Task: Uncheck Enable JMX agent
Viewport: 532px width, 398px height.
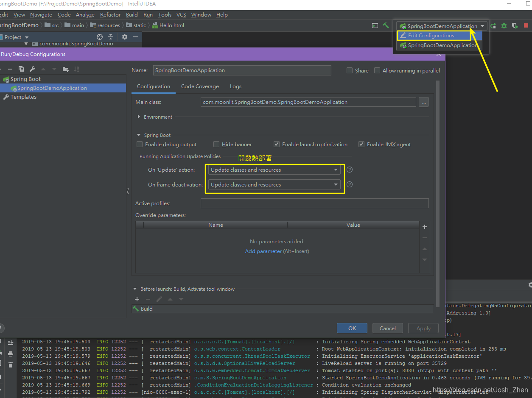Action: point(361,144)
